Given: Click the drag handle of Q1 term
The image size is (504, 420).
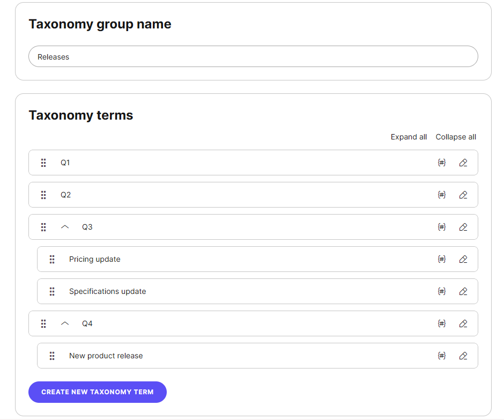Looking at the screenshot, I should click(43, 163).
